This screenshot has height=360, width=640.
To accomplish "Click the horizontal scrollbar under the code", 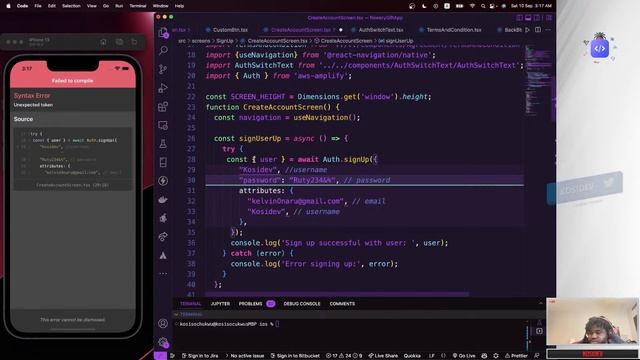I will point(337,294).
